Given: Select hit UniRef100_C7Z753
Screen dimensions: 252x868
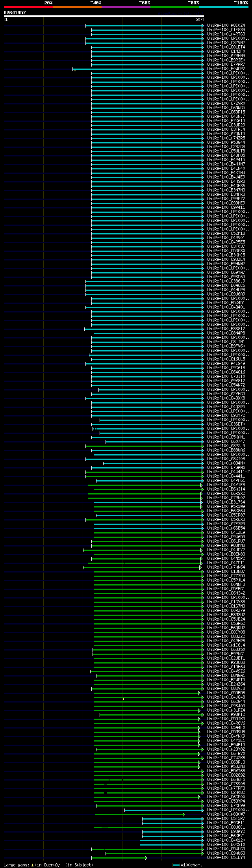Looking at the screenshot, I should 226,576.
